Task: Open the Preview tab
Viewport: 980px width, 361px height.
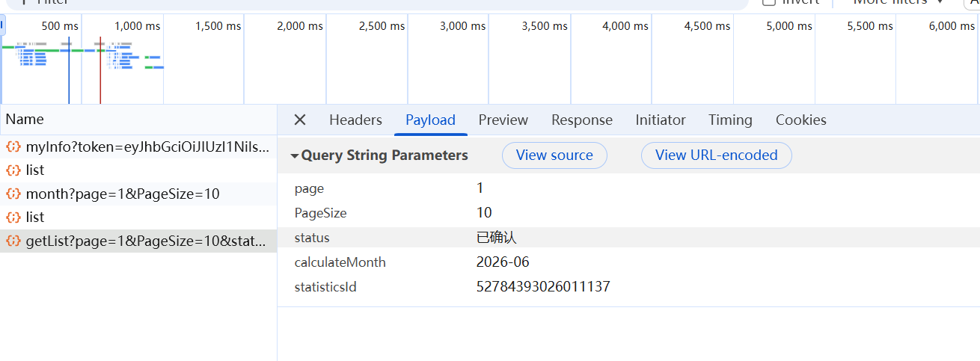Action: pos(503,120)
